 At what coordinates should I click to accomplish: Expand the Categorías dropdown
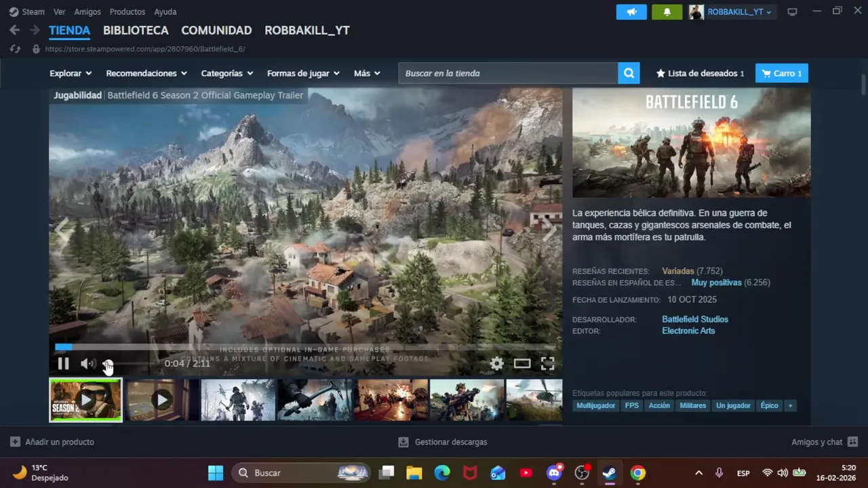(x=227, y=73)
